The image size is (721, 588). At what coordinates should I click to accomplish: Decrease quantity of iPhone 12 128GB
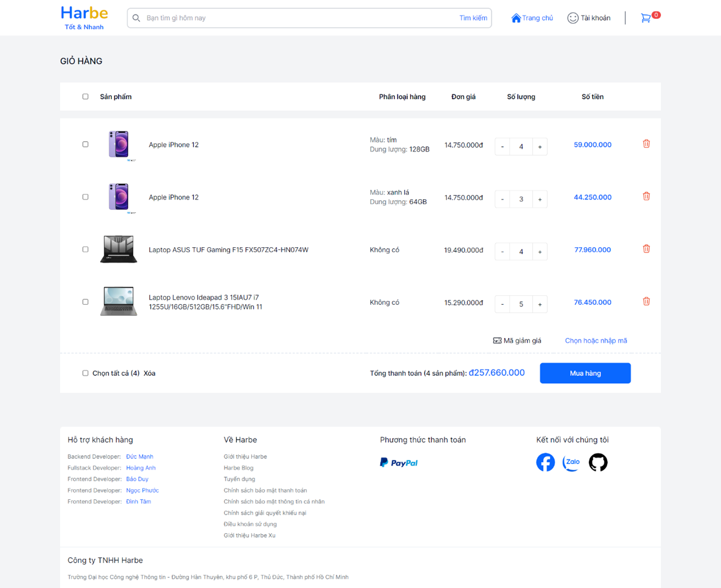click(502, 147)
